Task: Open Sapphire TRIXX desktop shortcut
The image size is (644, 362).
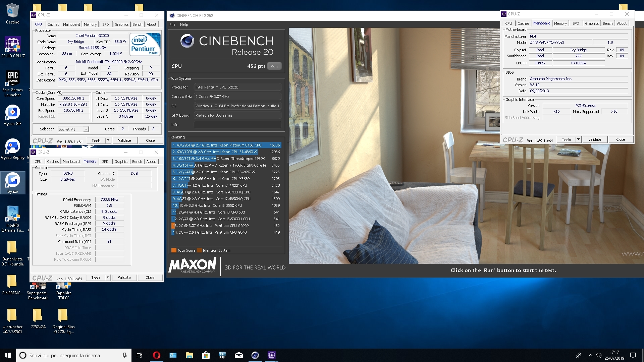Action: pyautogui.click(x=63, y=292)
